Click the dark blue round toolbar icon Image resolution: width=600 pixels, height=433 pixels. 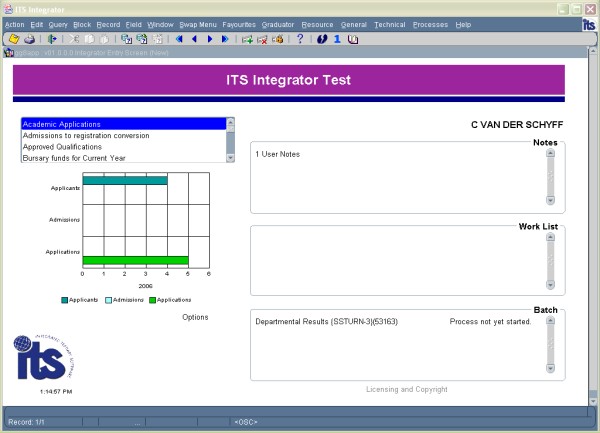322,39
